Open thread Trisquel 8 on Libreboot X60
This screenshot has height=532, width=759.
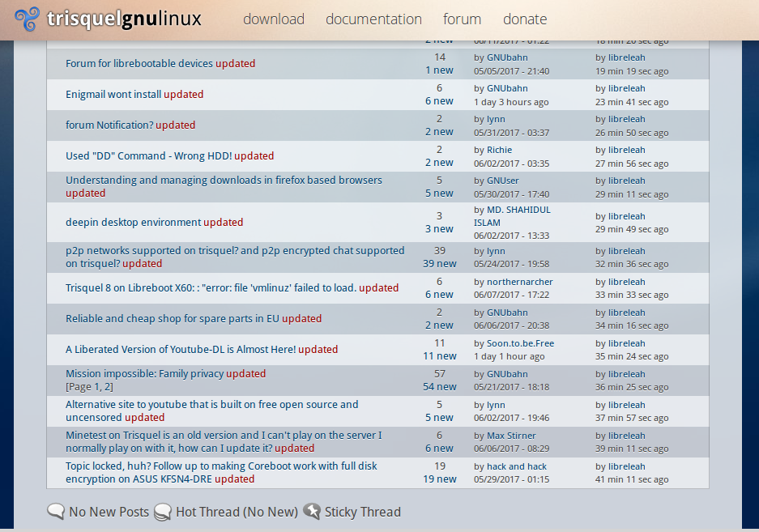coord(211,288)
